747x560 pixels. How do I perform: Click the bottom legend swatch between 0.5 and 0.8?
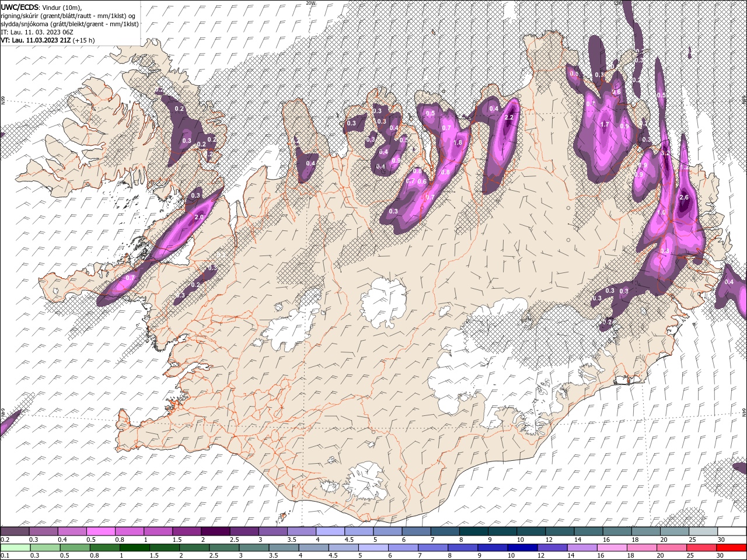[x=75, y=547]
